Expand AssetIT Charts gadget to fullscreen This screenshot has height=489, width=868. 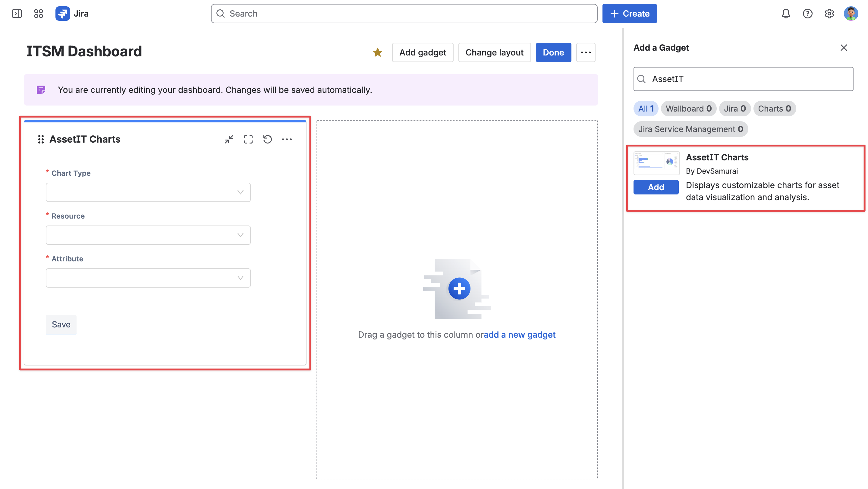[248, 139]
